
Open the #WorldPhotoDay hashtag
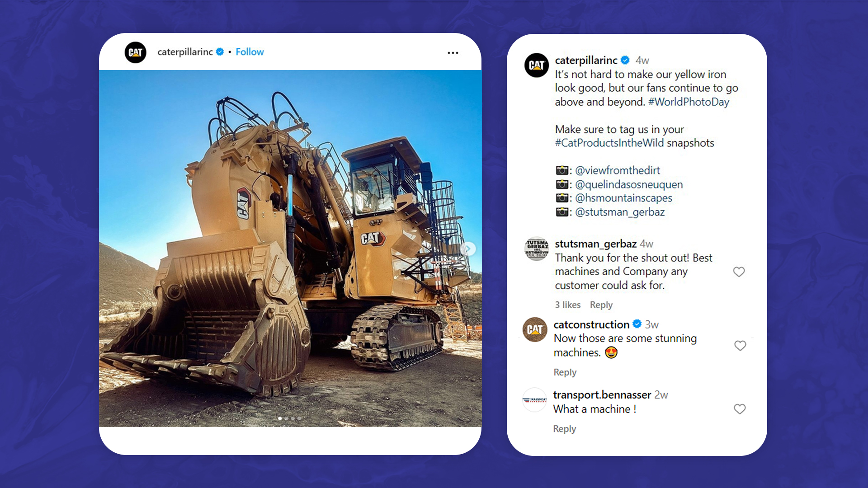click(689, 102)
